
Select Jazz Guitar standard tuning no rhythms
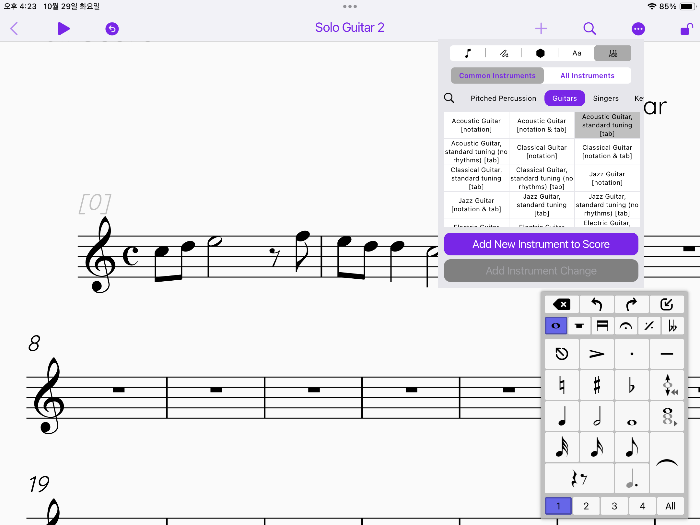click(x=607, y=204)
